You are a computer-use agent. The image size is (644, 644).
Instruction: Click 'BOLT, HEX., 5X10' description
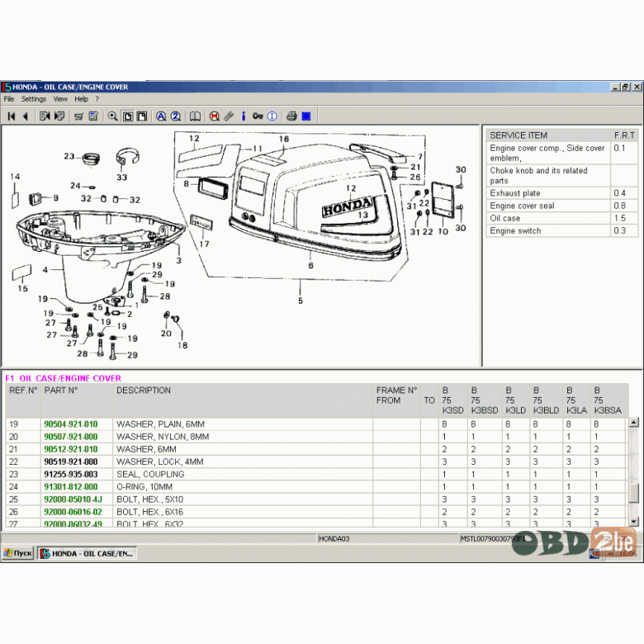[149, 500]
